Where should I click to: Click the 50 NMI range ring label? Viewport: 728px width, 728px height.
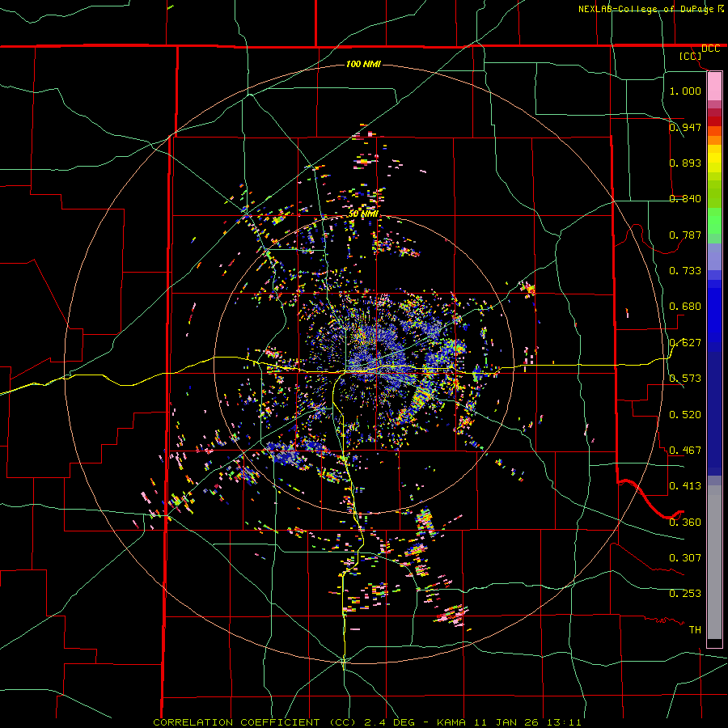[363, 214]
